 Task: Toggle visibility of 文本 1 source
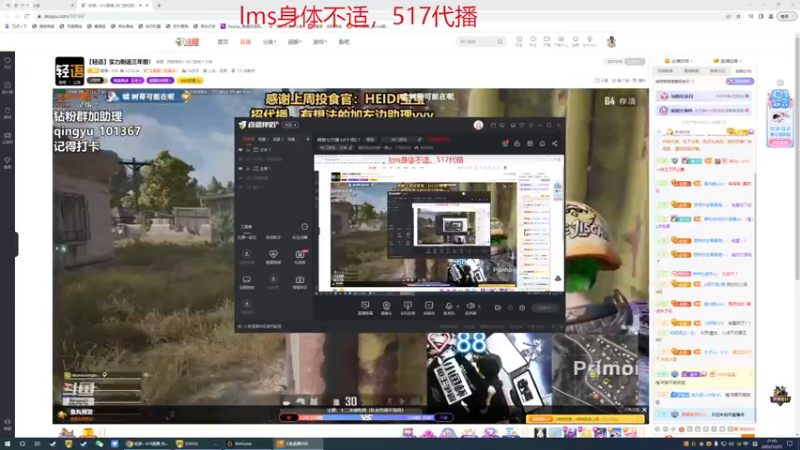click(240, 150)
